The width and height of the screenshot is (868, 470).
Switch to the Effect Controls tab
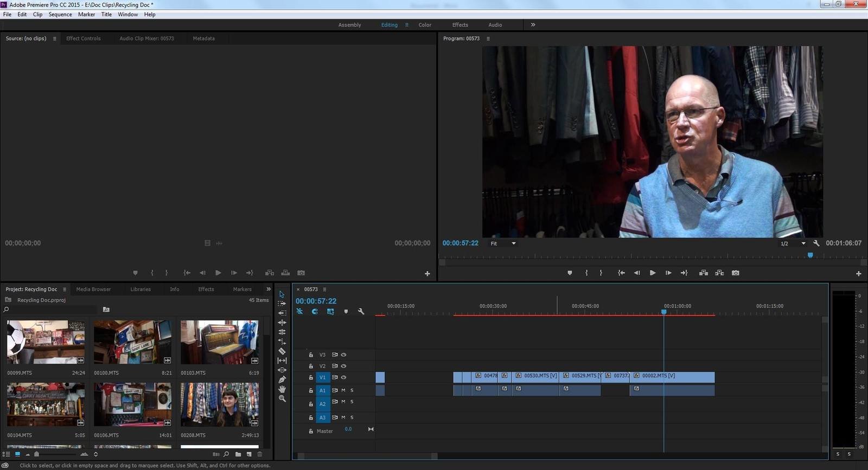84,38
